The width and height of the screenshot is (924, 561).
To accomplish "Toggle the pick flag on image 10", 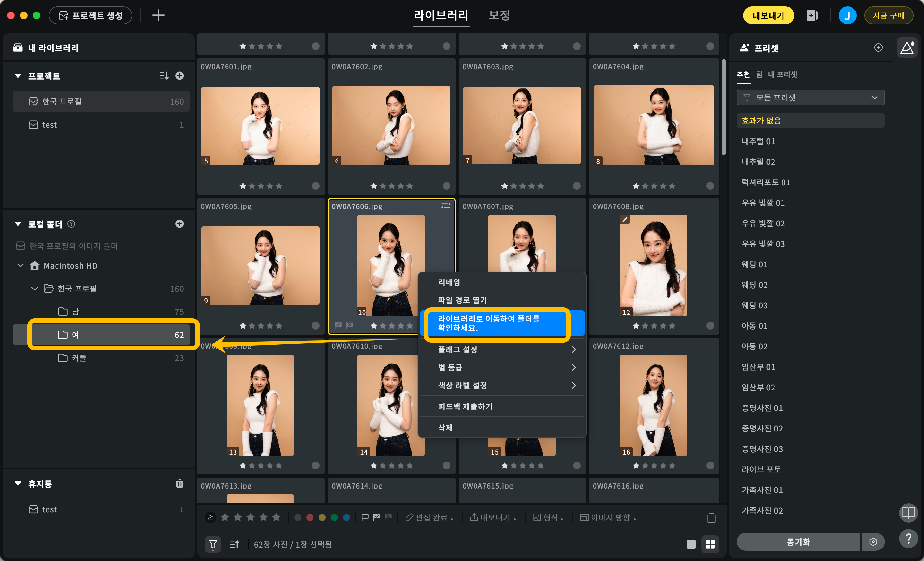I will click(338, 325).
